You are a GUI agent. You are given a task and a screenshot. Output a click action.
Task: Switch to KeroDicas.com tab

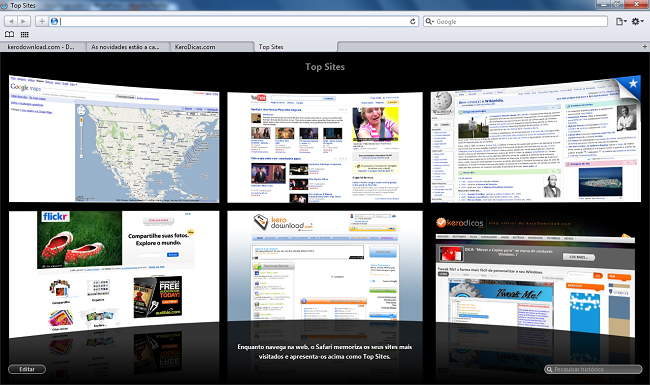212,47
